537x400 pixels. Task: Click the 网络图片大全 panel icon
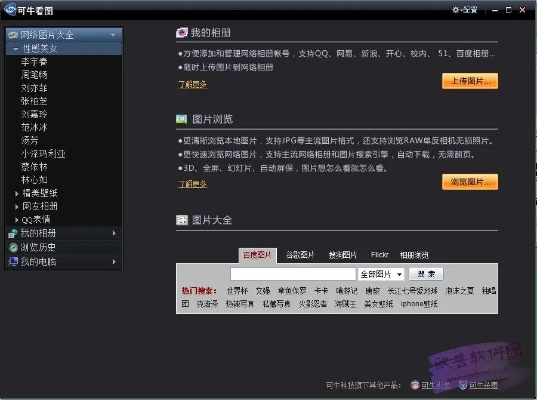pyautogui.click(x=13, y=35)
